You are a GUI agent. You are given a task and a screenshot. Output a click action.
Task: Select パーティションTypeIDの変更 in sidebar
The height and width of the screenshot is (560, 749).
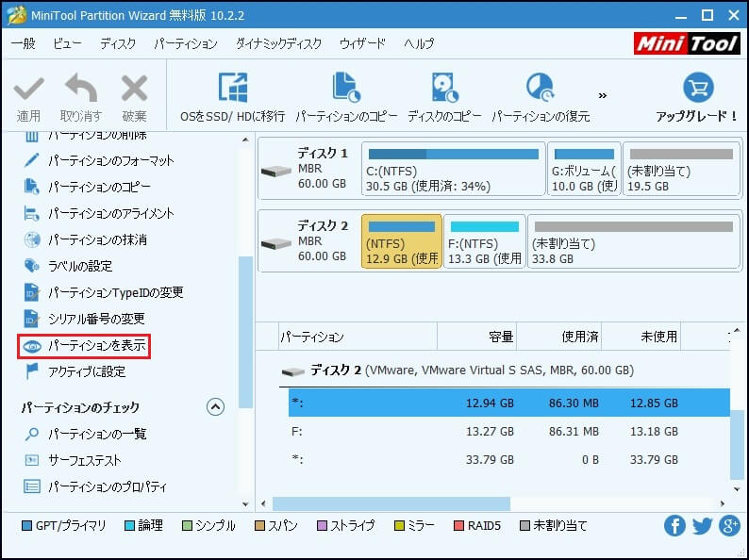point(103,292)
